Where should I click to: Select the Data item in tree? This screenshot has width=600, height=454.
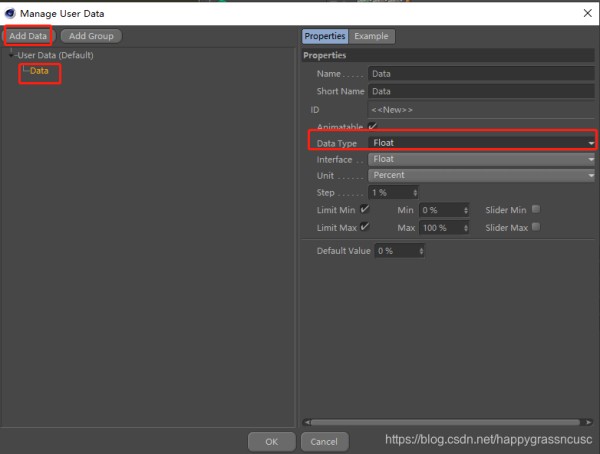tap(39, 71)
